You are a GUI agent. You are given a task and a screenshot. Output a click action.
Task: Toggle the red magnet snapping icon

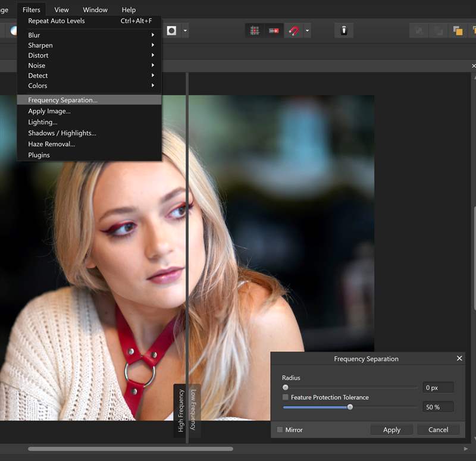[x=293, y=30]
